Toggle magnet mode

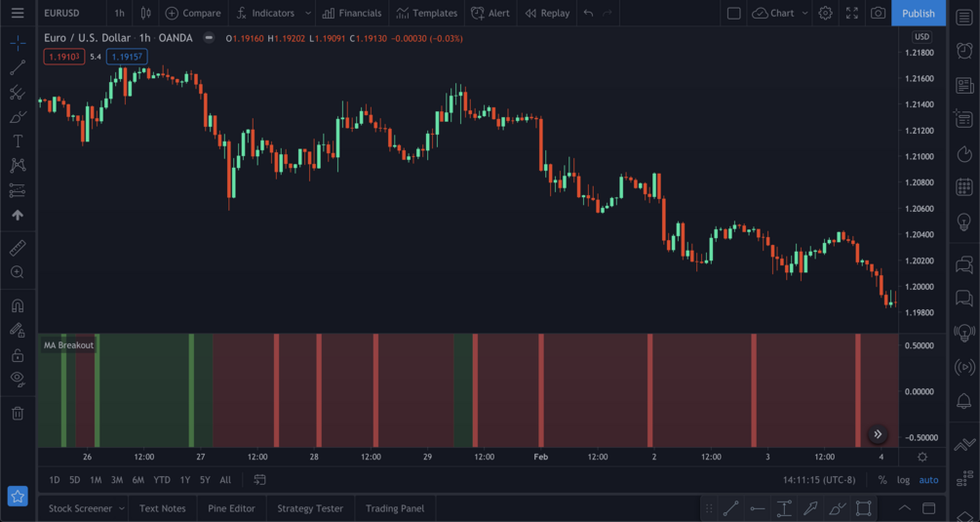[18, 305]
